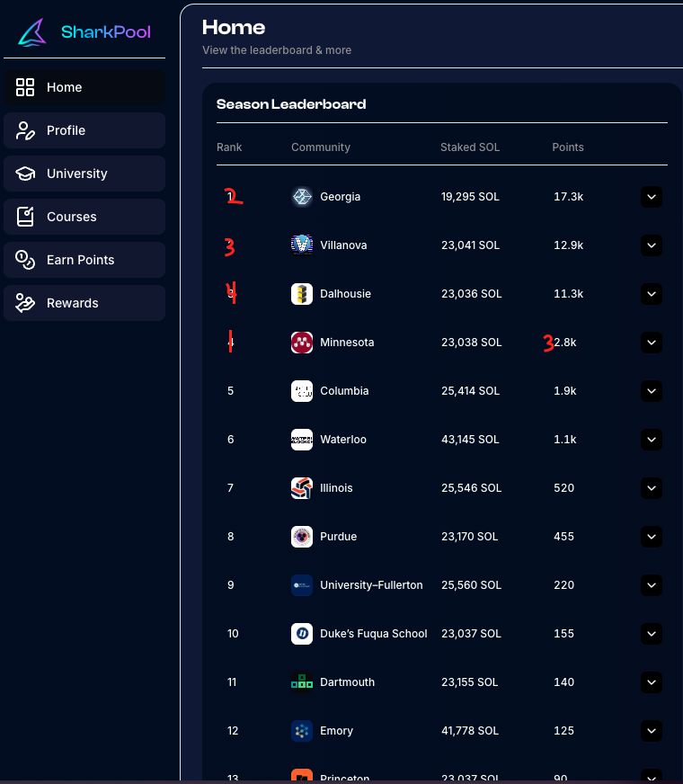Click the Columbia community name
Image resolution: width=683 pixels, height=784 pixels.
tap(344, 390)
